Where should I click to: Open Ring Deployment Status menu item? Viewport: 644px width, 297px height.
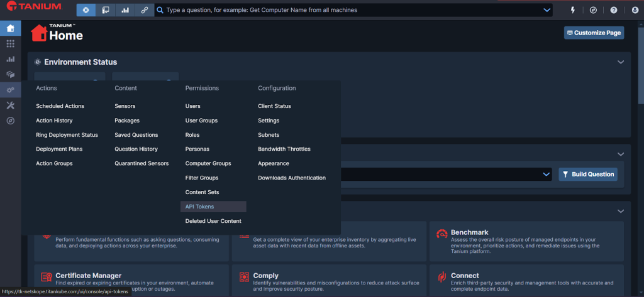coord(67,135)
